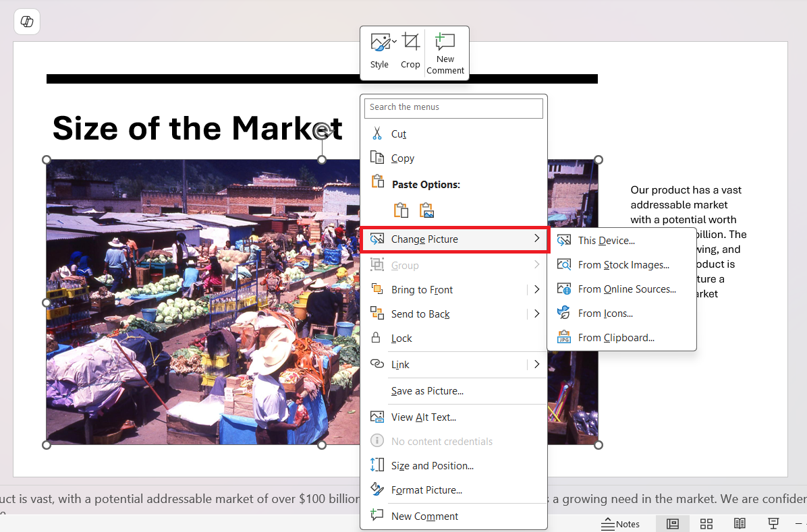Open Size and Position menu entry
Viewport: 807px width, 532px height.
pyautogui.click(x=453, y=465)
